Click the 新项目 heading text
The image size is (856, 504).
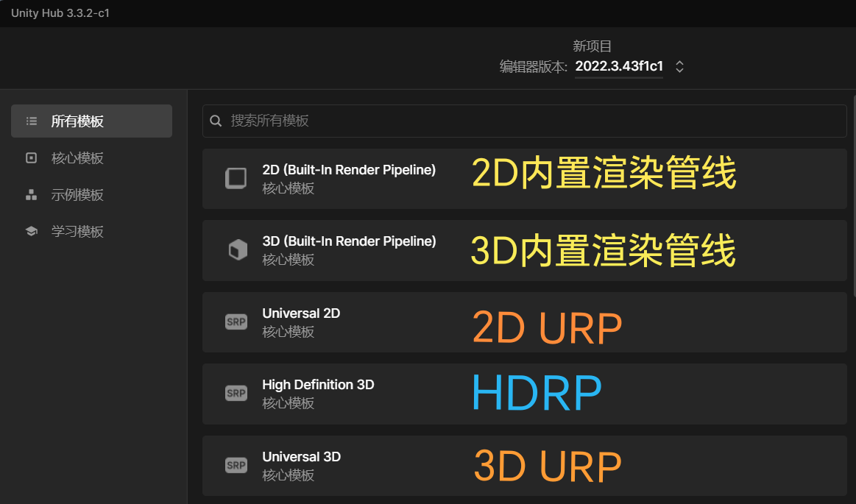click(592, 46)
